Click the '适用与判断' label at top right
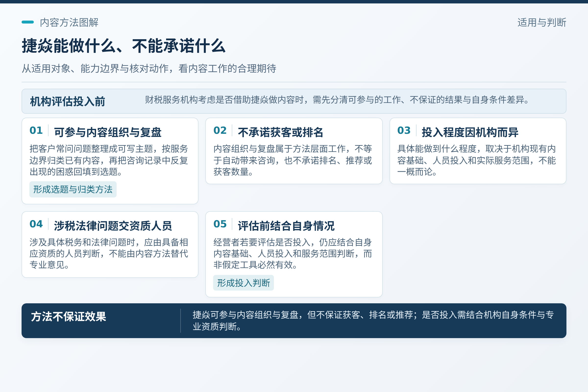This screenshot has width=588, height=392. tap(542, 23)
